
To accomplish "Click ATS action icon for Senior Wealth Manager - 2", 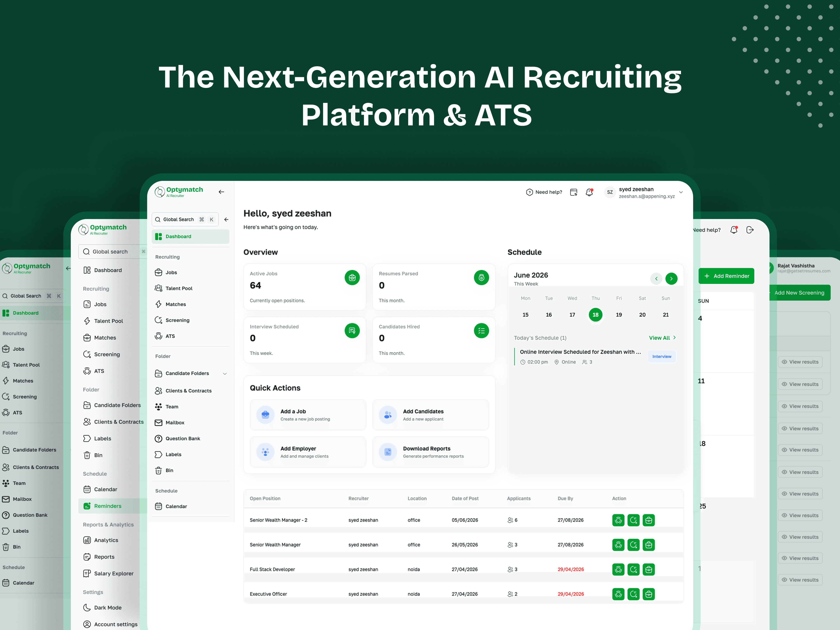I will [x=618, y=520].
